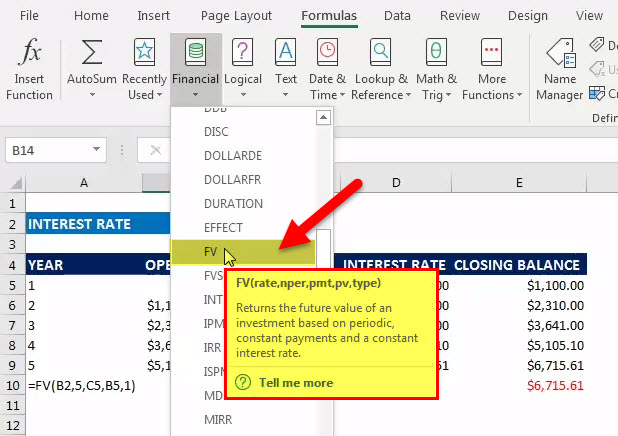The image size is (618, 436).
Task: Expand the AutoSum dropdown arrow
Action: coord(92,95)
